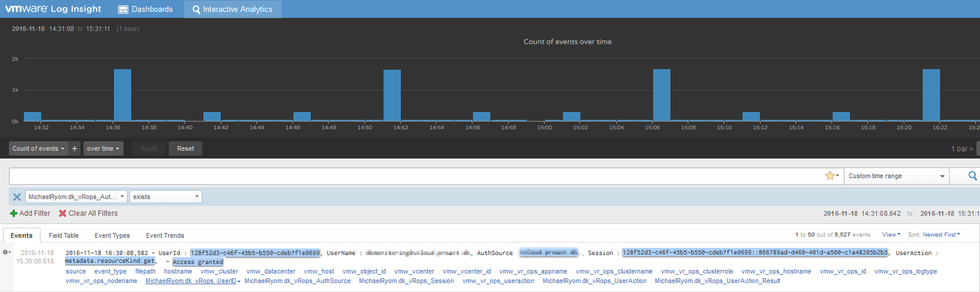Click the chart bar at 14:36

[122, 95]
